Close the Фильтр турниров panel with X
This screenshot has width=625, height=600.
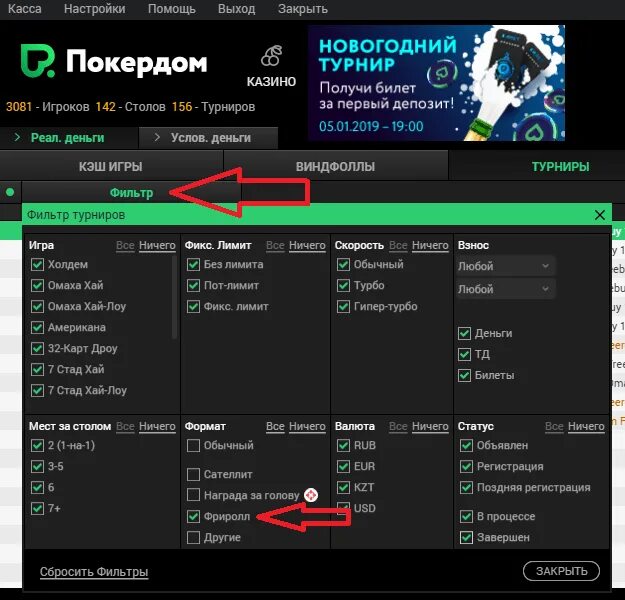tap(599, 215)
